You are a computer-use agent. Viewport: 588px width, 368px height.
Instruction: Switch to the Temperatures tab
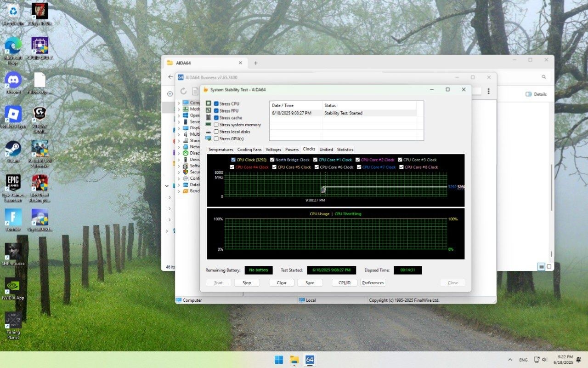(220, 149)
